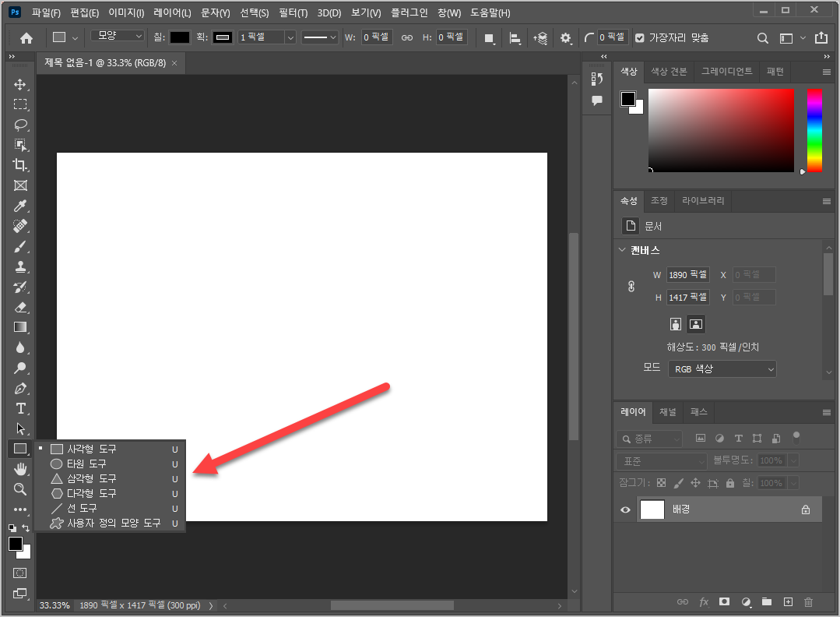
Task: Open the 레이어(L) menu
Action: click(172, 12)
